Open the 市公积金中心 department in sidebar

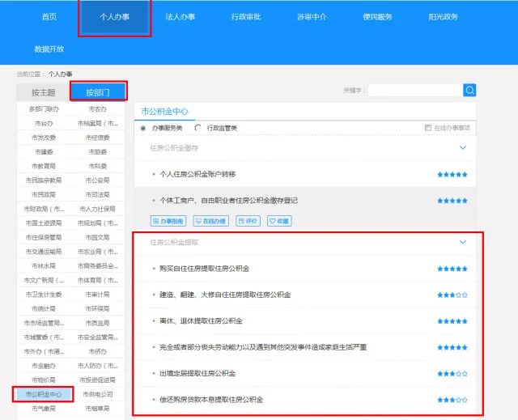(44, 394)
